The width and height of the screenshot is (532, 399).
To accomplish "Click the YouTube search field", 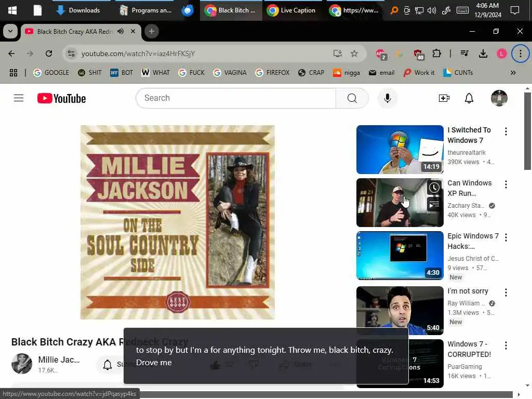I will [236, 98].
